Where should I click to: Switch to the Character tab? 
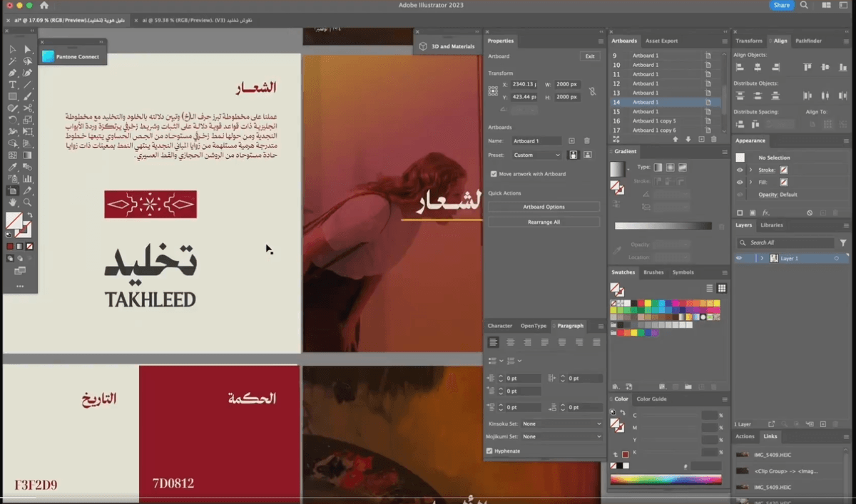[499, 326]
